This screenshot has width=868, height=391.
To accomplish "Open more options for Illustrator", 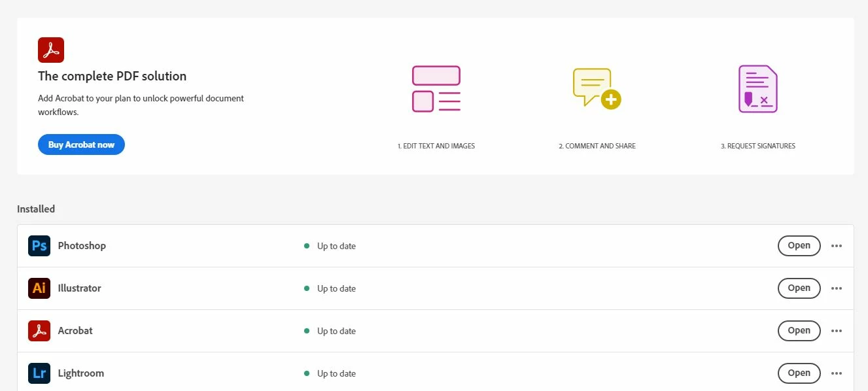I will point(837,288).
